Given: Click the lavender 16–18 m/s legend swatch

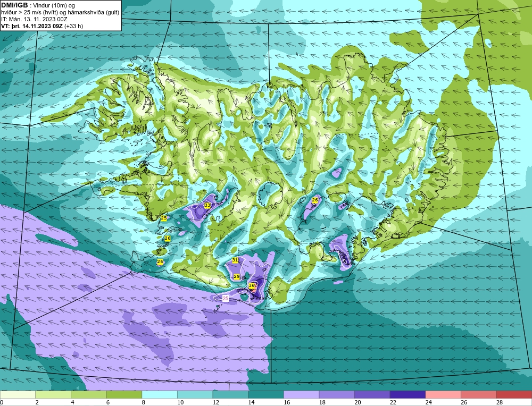Looking at the screenshot, I should tap(301, 395).
